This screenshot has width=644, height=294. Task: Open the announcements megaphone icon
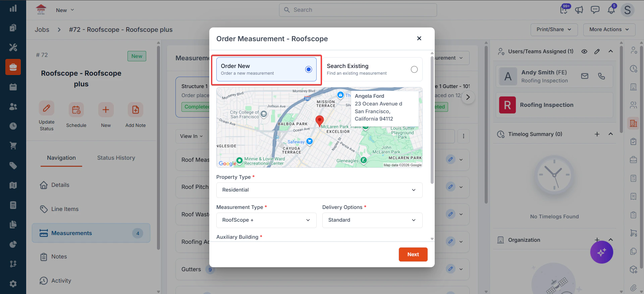tap(579, 10)
